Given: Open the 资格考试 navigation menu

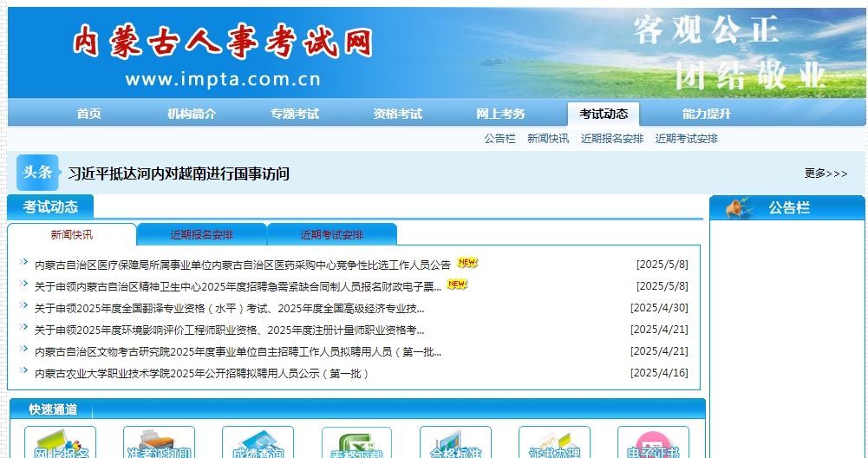Looking at the screenshot, I should click(397, 114).
